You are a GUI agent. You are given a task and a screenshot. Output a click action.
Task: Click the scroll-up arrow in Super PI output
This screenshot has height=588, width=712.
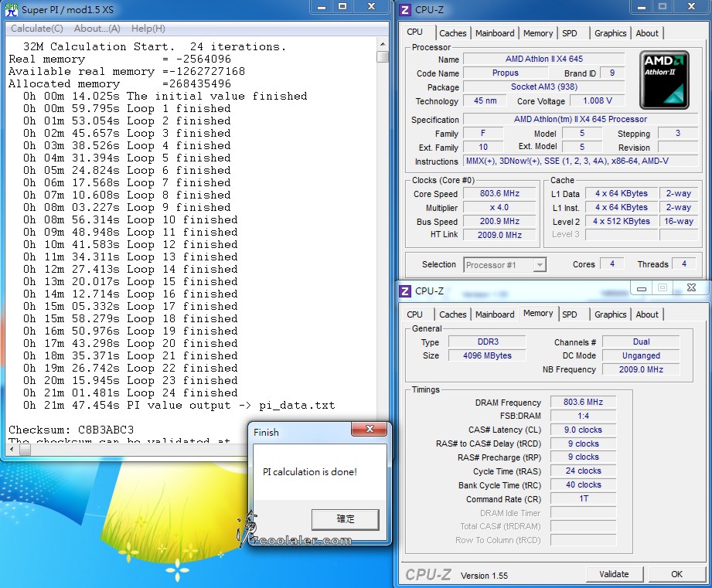[383, 45]
